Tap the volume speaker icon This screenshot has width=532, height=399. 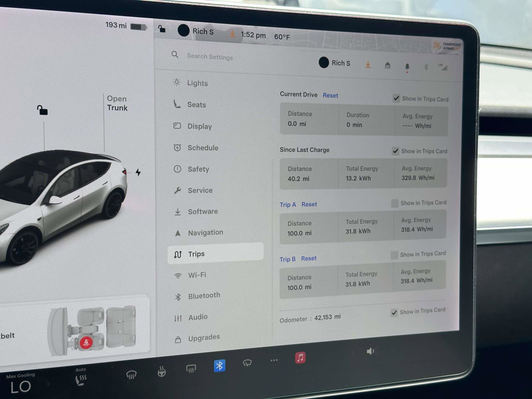(x=370, y=351)
